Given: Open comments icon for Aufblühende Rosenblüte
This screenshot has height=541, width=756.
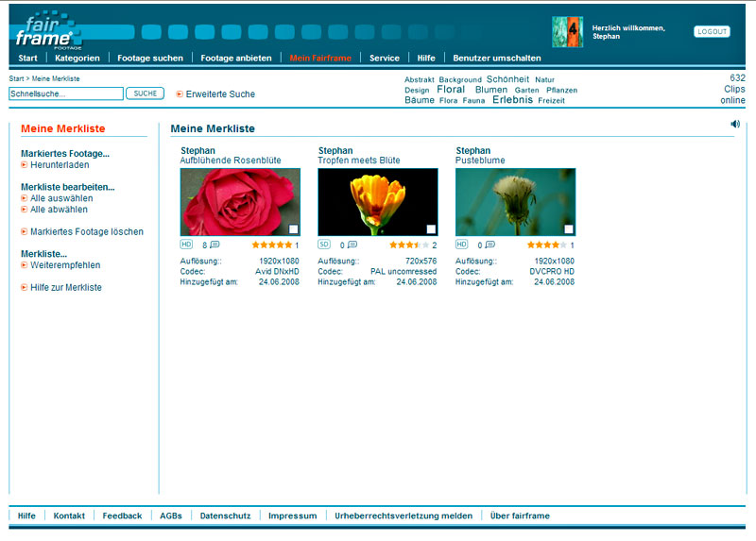Looking at the screenshot, I should click(x=215, y=245).
